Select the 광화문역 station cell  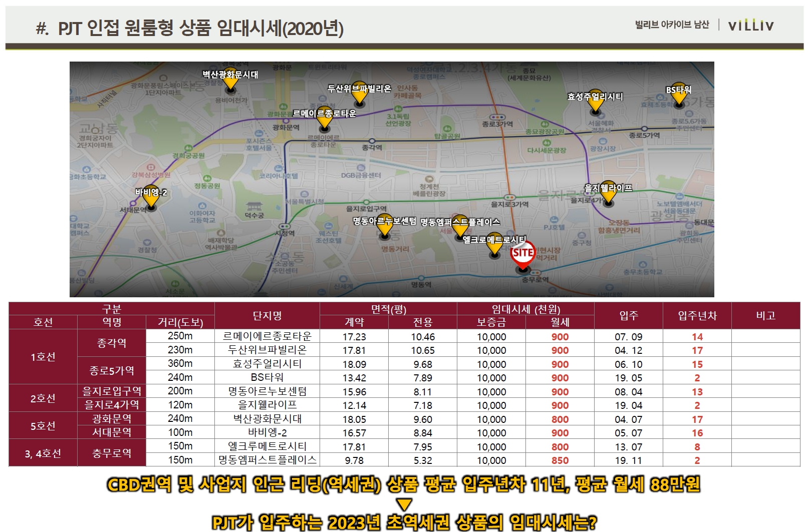[x=112, y=418]
